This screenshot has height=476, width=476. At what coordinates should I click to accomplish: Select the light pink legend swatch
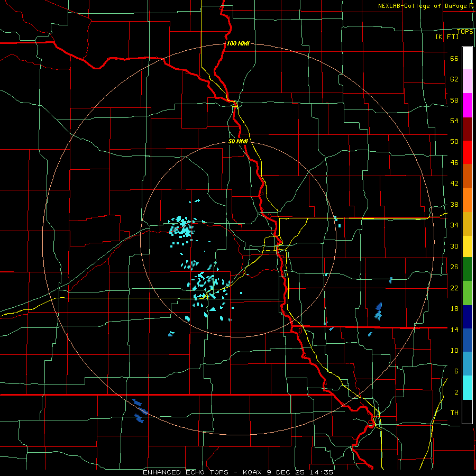click(467, 81)
